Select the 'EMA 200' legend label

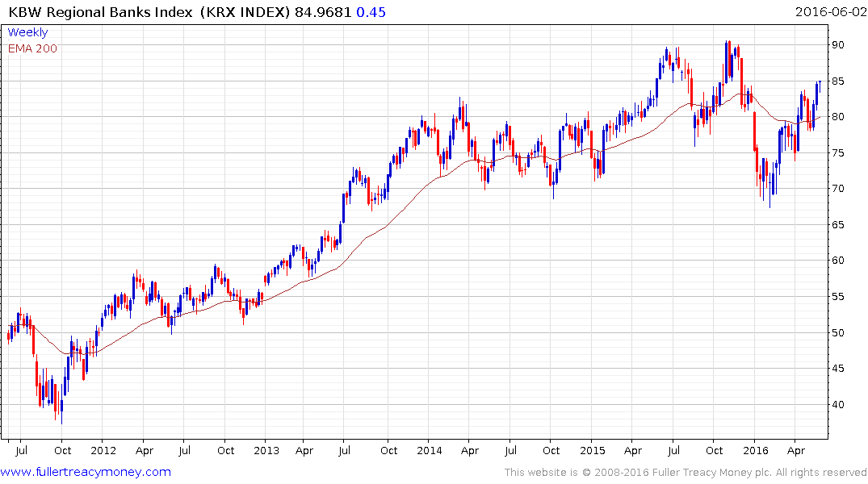(32, 48)
